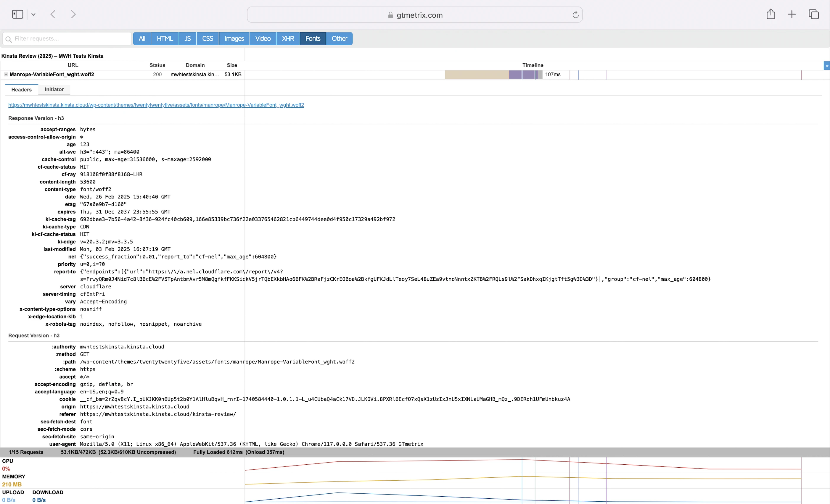Switch to the Initiator tab
The width and height of the screenshot is (830, 504).
tap(54, 90)
